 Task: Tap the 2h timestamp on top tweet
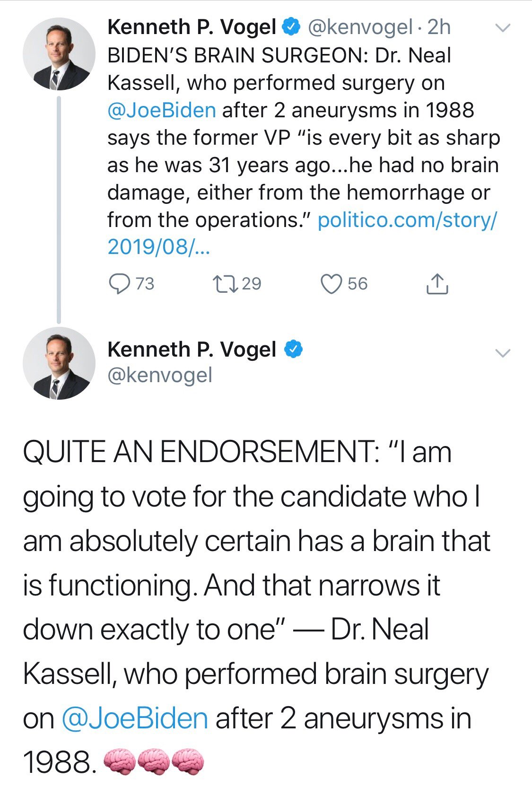pos(439,27)
